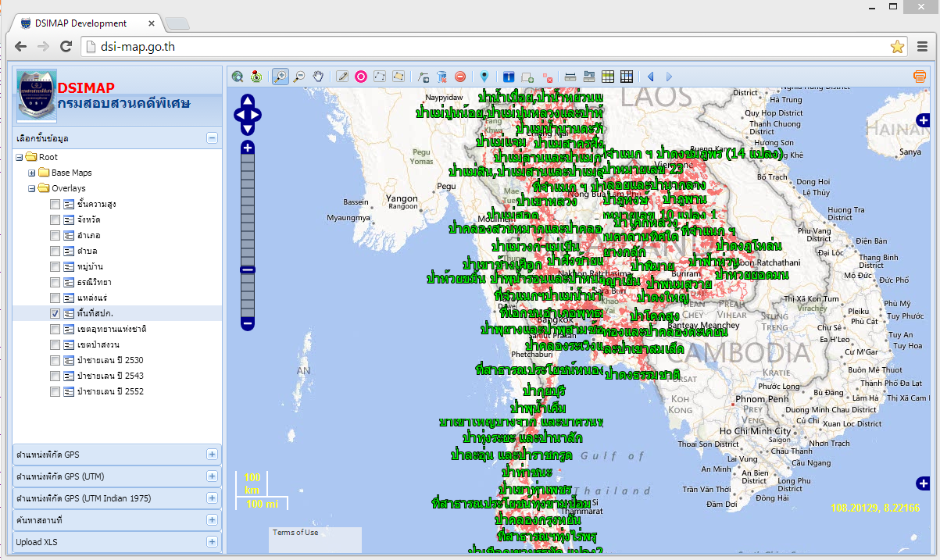Screen dimensions: 940x560
Task: Select the Zoom Out tool
Action: [298, 77]
